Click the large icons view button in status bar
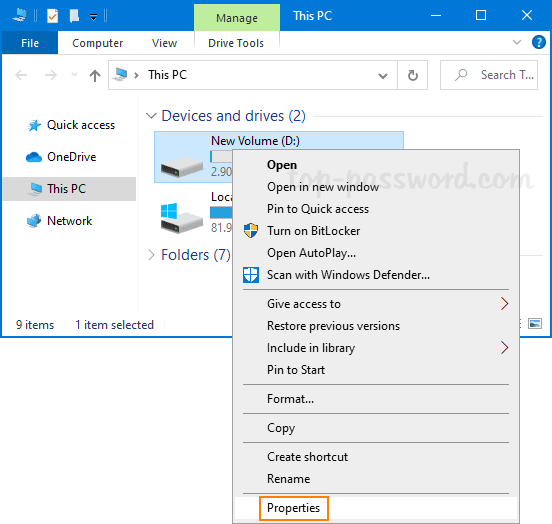The image size is (552, 524). pyautogui.click(x=535, y=323)
